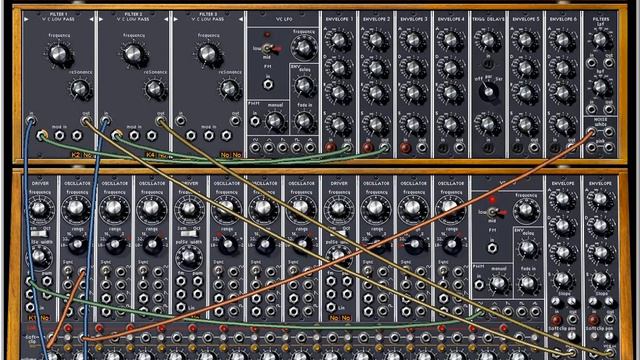The image size is (640, 360).
Task: Click the unpatched Filter 3 output jack
Action: [236, 121]
